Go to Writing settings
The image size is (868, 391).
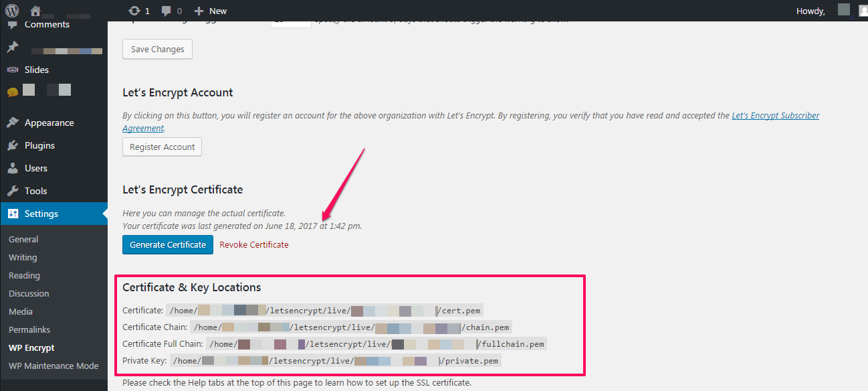point(23,257)
